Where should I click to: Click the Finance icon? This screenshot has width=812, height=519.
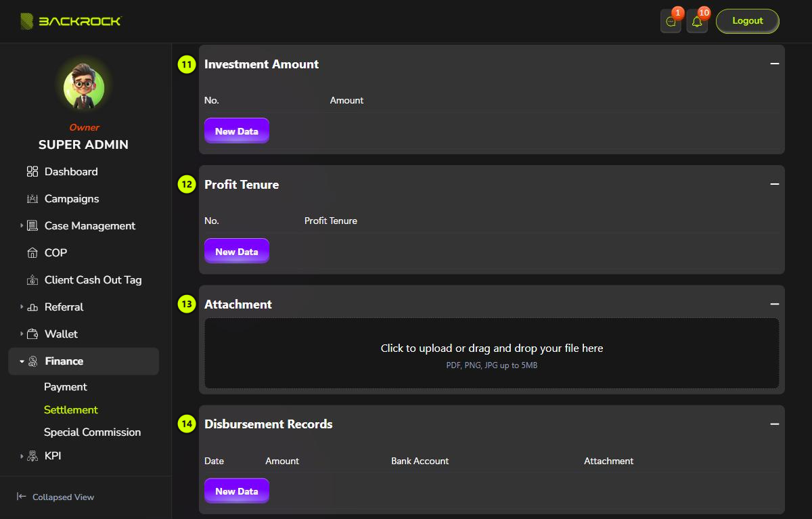tap(32, 361)
